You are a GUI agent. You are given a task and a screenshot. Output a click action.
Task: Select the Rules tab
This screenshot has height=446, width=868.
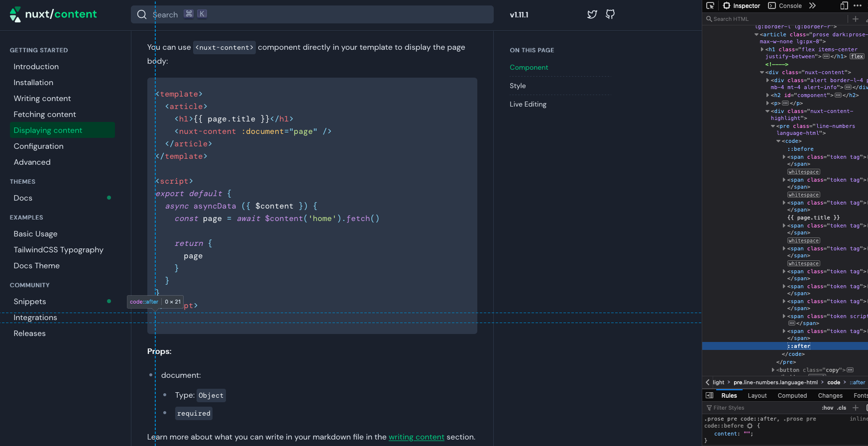coord(729,396)
